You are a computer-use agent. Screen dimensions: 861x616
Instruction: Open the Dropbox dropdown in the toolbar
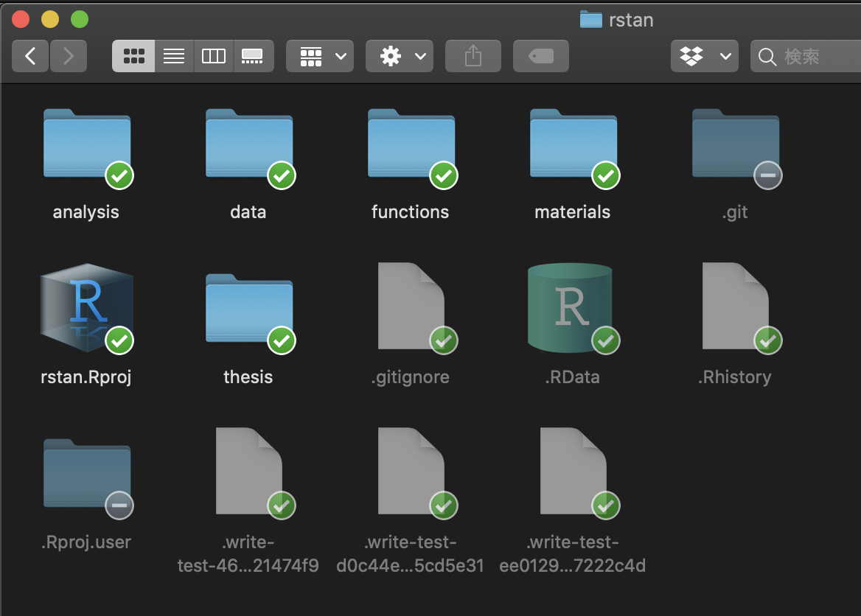pos(704,55)
